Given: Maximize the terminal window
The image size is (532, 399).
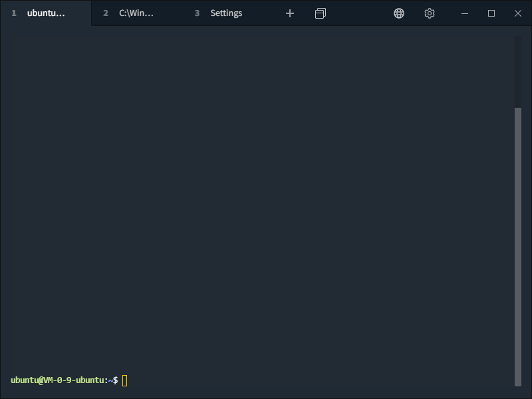Looking at the screenshot, I should (x=491, y=13).
